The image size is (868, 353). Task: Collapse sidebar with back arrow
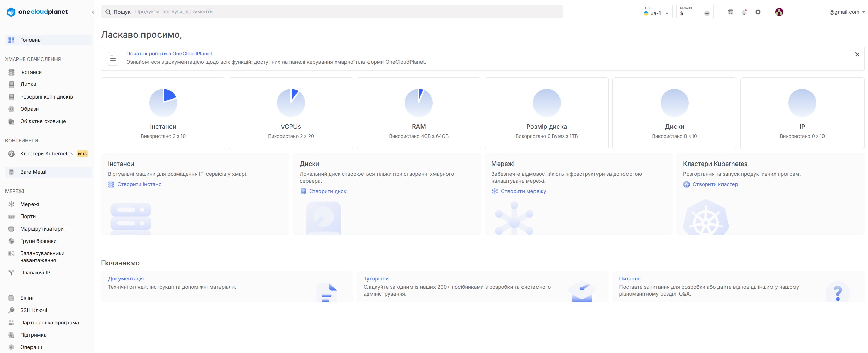[94, 12]
